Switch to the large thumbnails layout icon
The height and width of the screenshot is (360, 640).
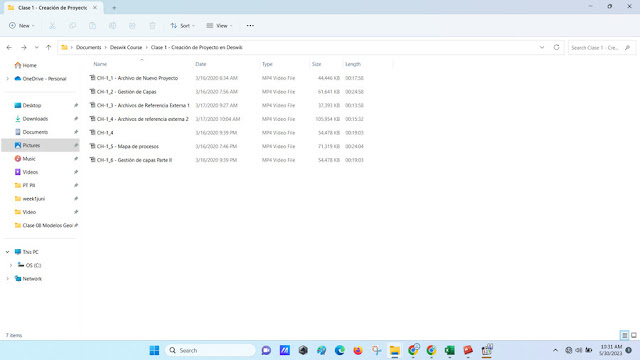click(634, 335)
